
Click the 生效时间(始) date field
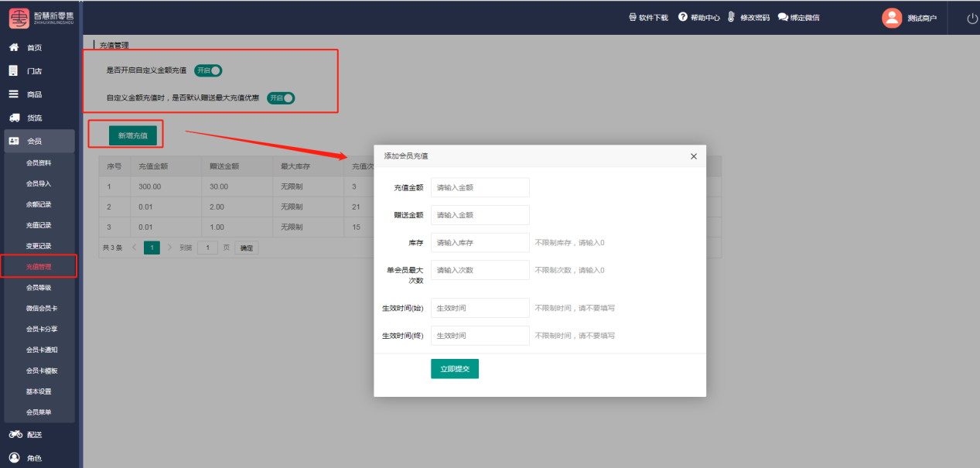(x=480, y=308)
